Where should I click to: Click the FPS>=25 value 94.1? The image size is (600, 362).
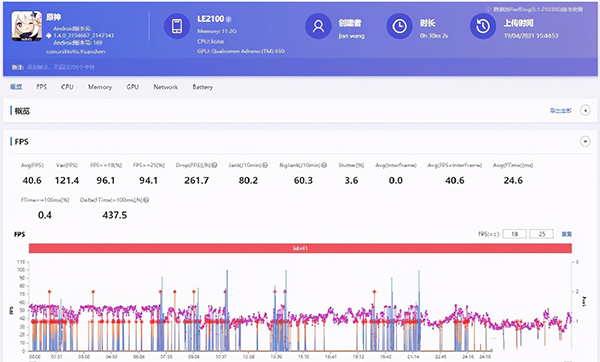click(x=148, y=180)
